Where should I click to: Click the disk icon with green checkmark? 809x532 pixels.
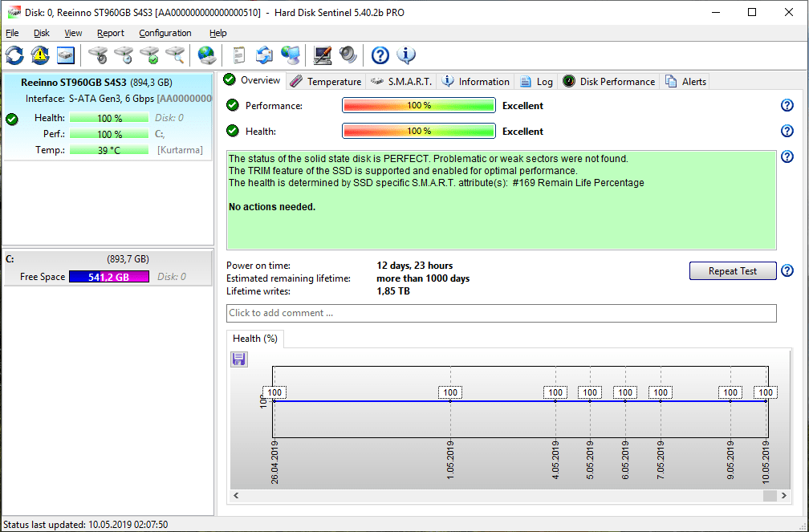[x=149, y=55]
